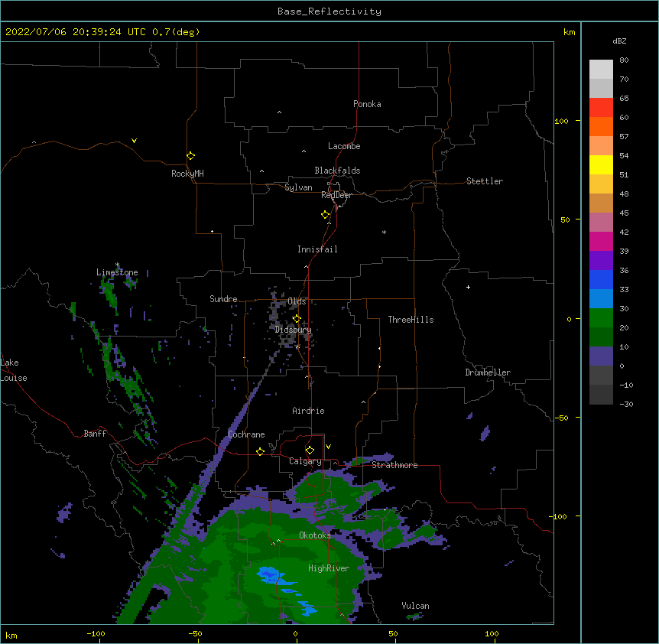
Task: Click the Sundre label
Action: click(x=223, y=299)
